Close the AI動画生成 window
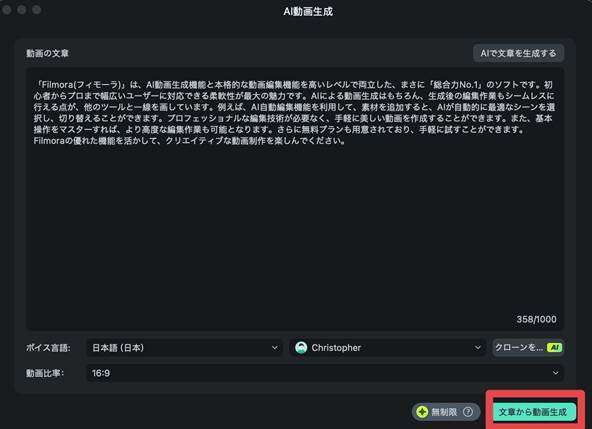Viewport: 592px width, 429px height. [7, 9]
